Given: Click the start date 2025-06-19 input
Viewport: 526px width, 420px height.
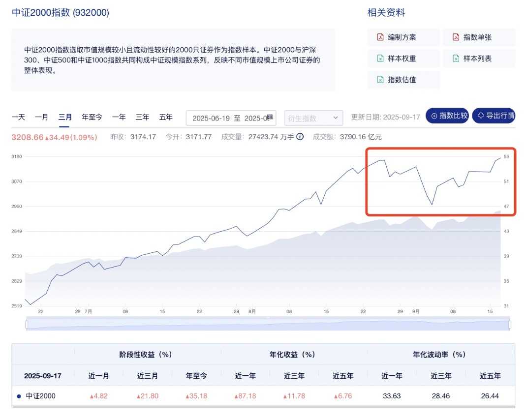Looking at the screenshot, I should 211,118.
